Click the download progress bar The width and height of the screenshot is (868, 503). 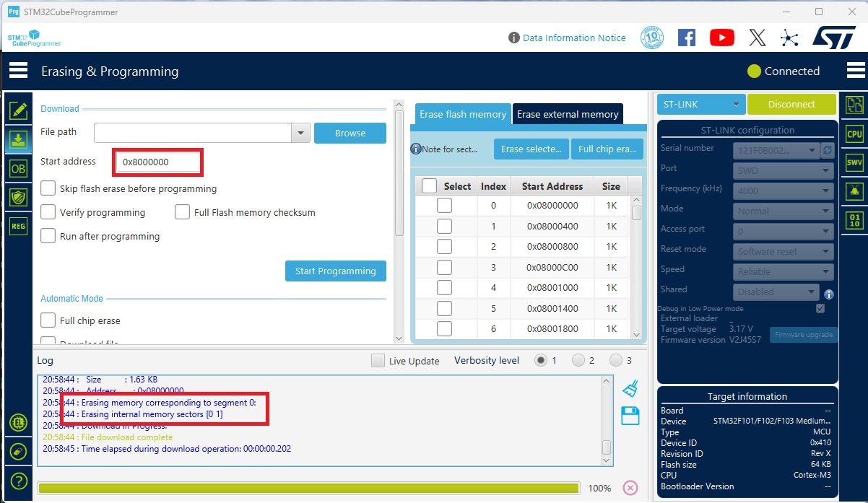tap(308, 489)
